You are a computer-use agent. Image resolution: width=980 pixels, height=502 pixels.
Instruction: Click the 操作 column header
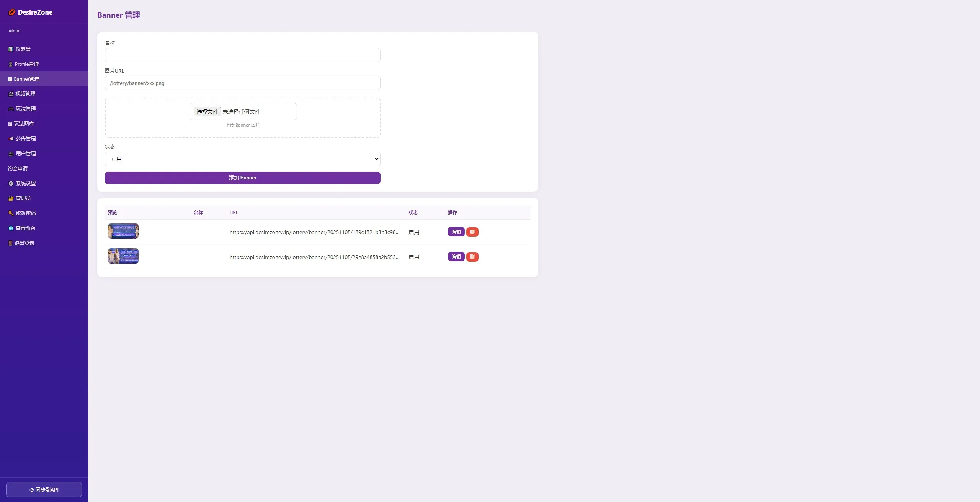(452, 212)
